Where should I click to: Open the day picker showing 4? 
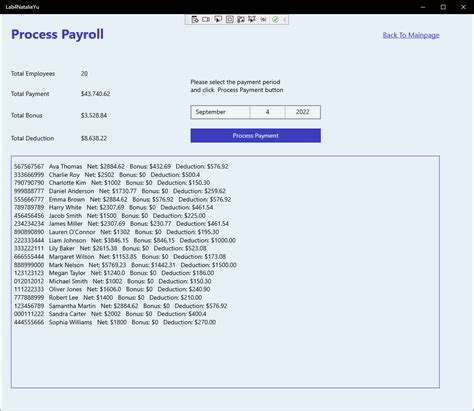pyautogui.click(x=267, y=112)
